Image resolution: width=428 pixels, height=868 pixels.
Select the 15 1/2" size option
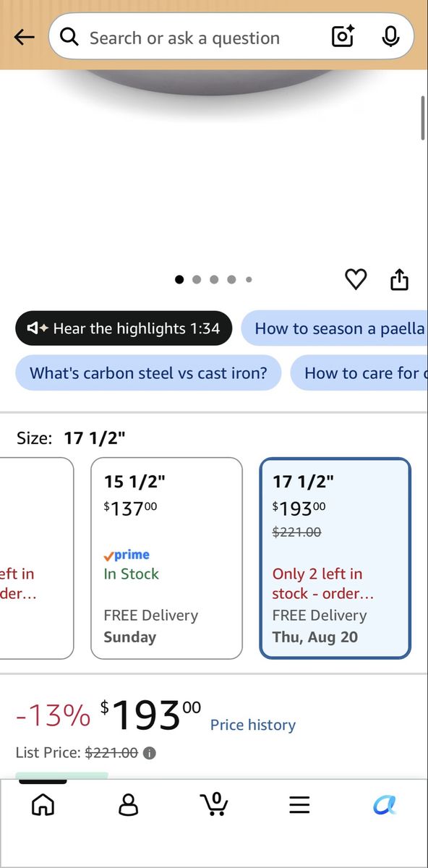pyautogui.click(x=166, y=558)
